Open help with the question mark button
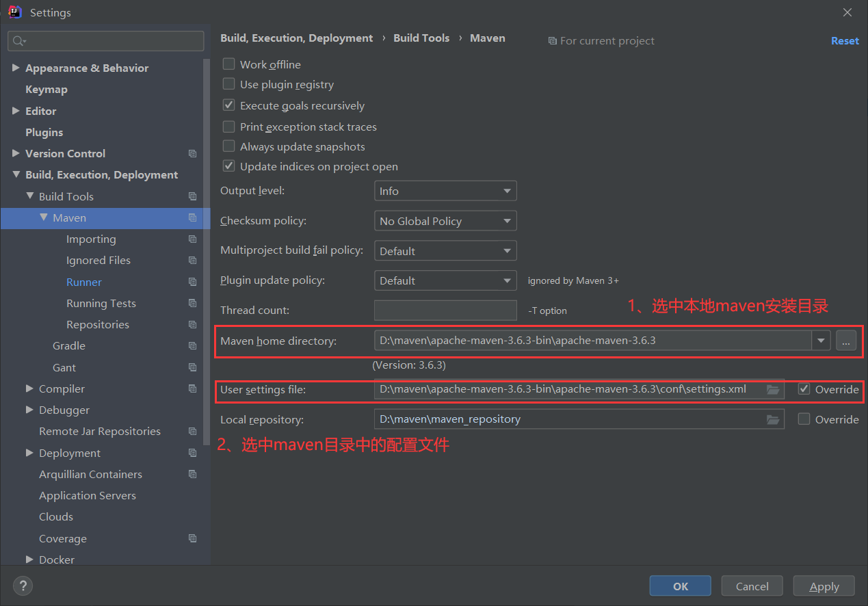The height and width of the screenshot is (606, 868). coord(23,585)
